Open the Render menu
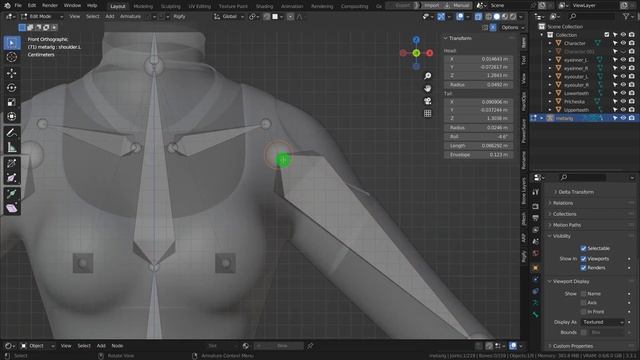The height and width of the screenshot is (360, 640). [x=50, y=6]
